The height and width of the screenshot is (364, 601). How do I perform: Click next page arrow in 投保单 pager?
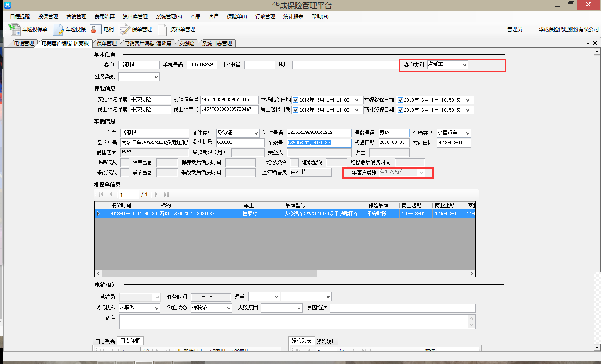coord(156,194)
